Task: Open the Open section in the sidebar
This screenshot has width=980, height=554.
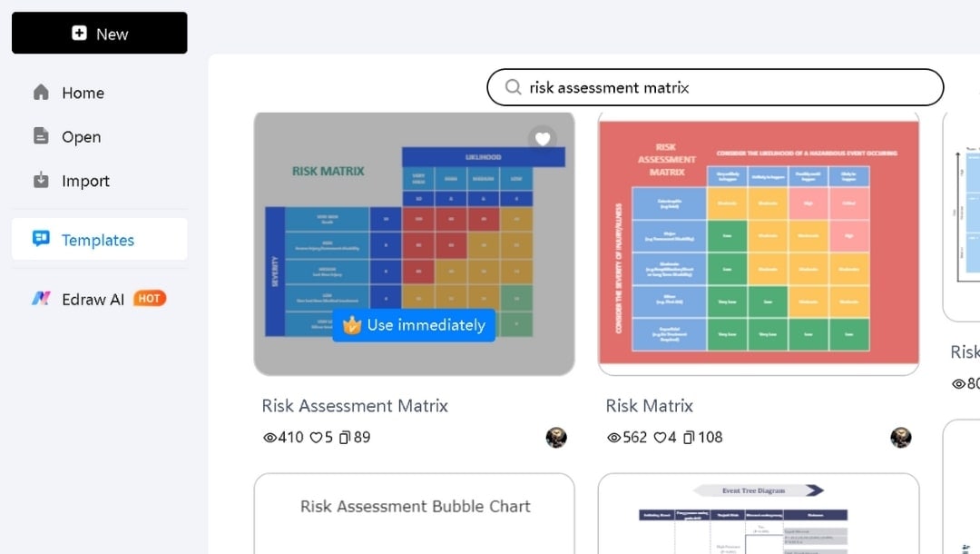Action: click(40, 136)
